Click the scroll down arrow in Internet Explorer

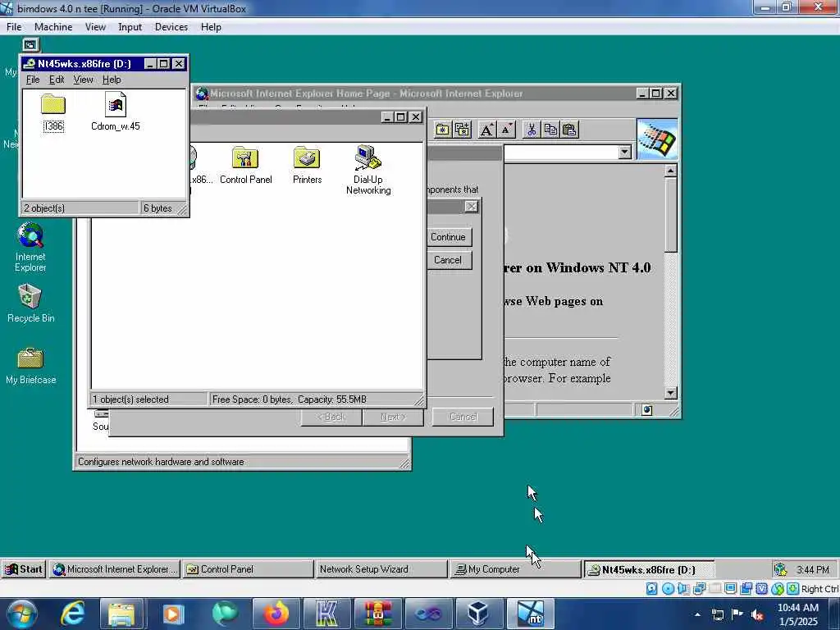[x=671, y=393]
